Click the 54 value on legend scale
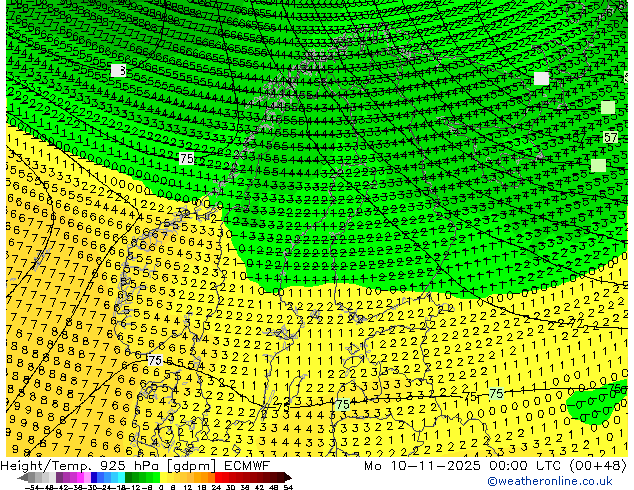 pyautogui.click(x=288, y=488)
